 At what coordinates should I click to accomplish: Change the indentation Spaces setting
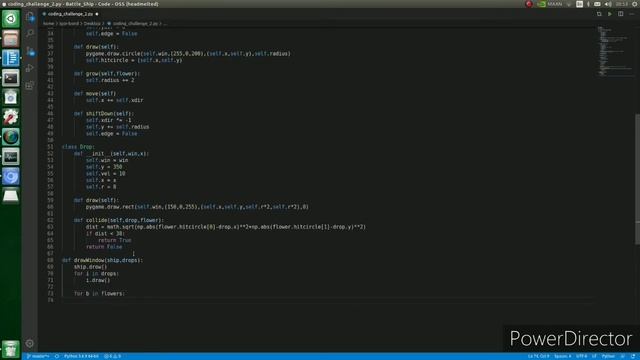[x=563, y=356]
